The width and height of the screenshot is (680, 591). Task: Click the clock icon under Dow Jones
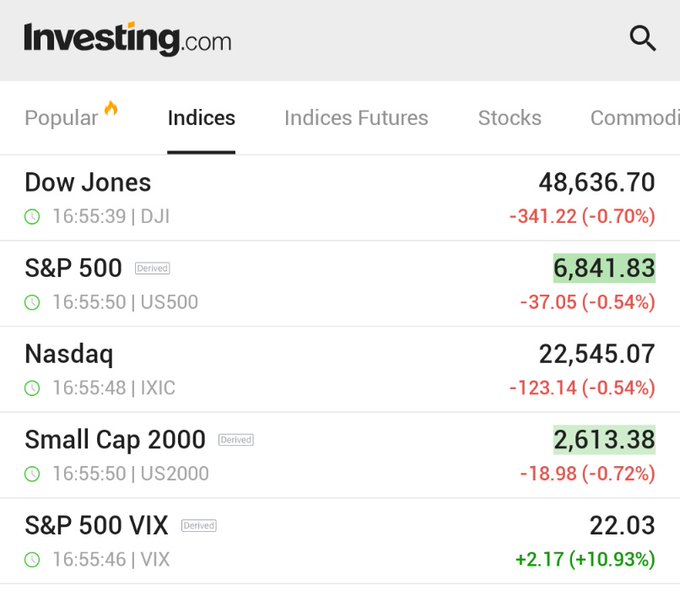32,217
